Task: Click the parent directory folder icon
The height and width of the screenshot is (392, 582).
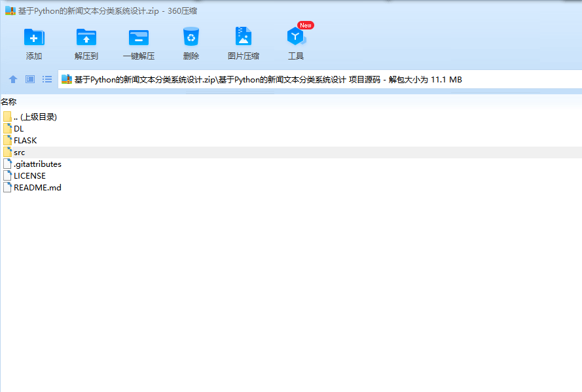Action: click(7, 117)
